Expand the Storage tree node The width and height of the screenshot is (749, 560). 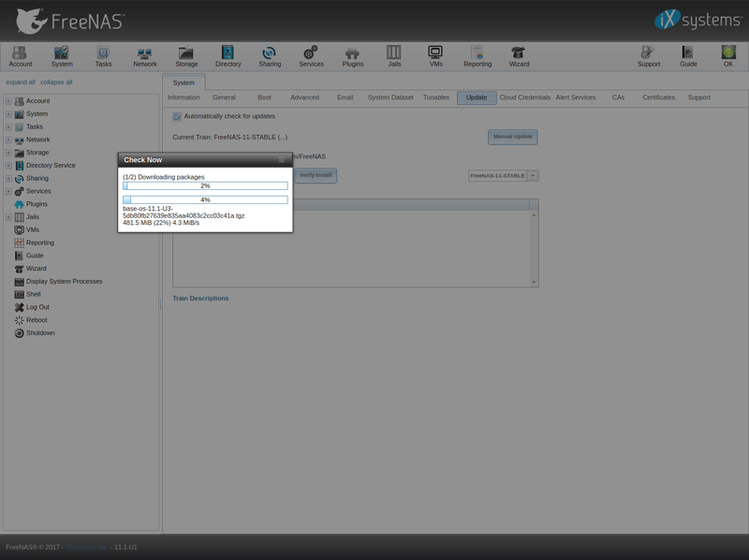(8, 153)
